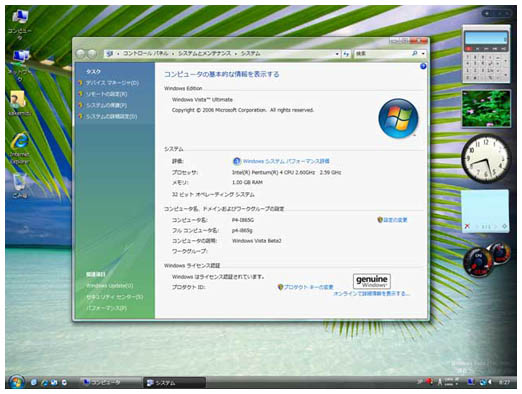Click the first quick launch icon
The image size is (522, 394).
click(33, 382)
